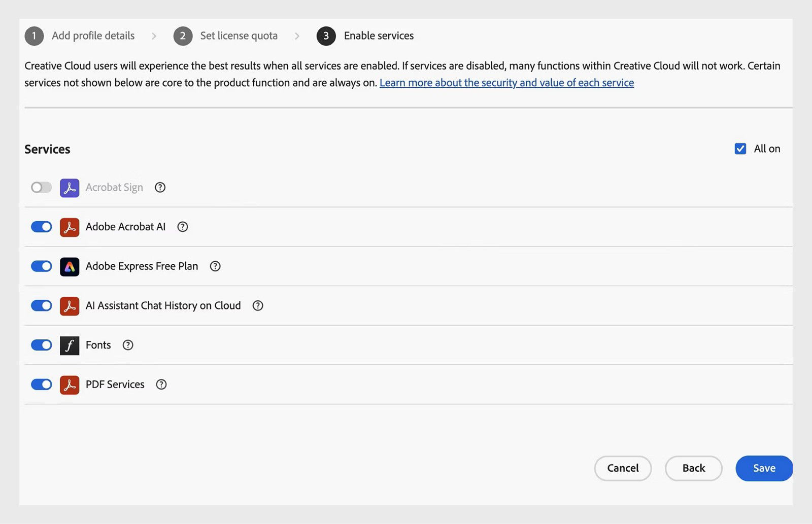Open the help tooltip for PDF Services
The width and height of the screenshot is (812, 524).
pyautogui.click(x=161, y=385)
